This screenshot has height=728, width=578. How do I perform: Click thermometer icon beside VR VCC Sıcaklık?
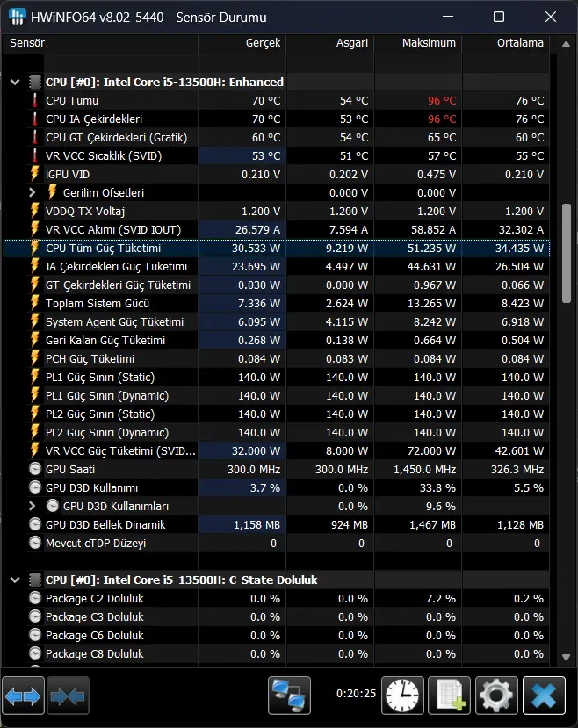(x=35, y=155)
